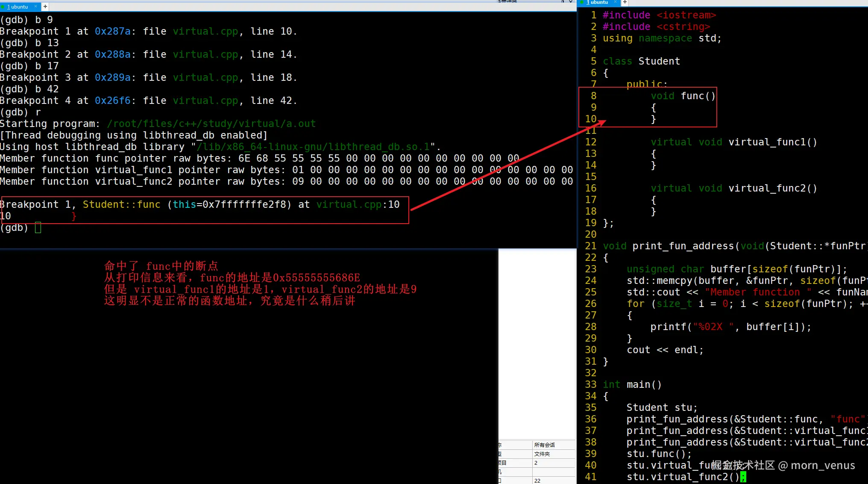
Task: Open a new tab in left terminal pane
Action: [x=45, y=7]
